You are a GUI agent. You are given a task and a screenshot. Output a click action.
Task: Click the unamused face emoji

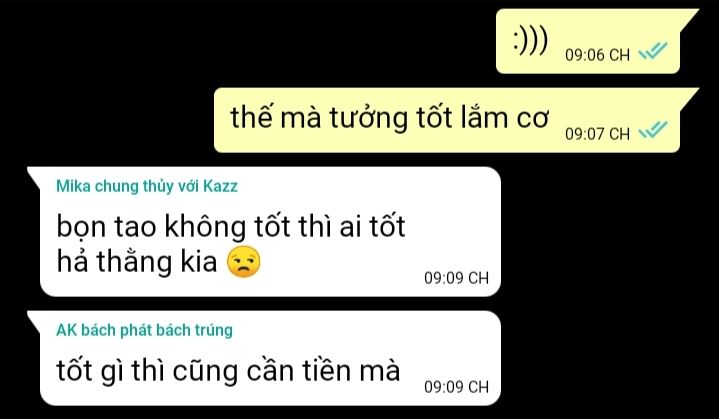[244, 262]
